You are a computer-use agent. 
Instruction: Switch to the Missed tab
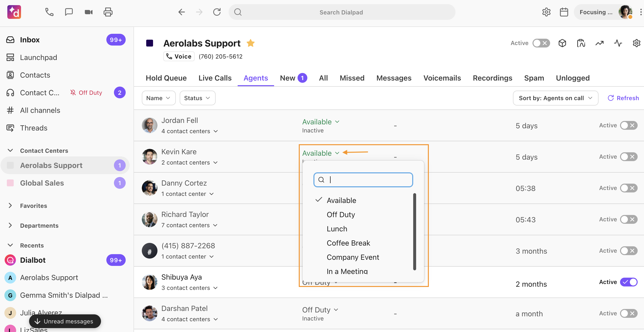pos(352,78)
